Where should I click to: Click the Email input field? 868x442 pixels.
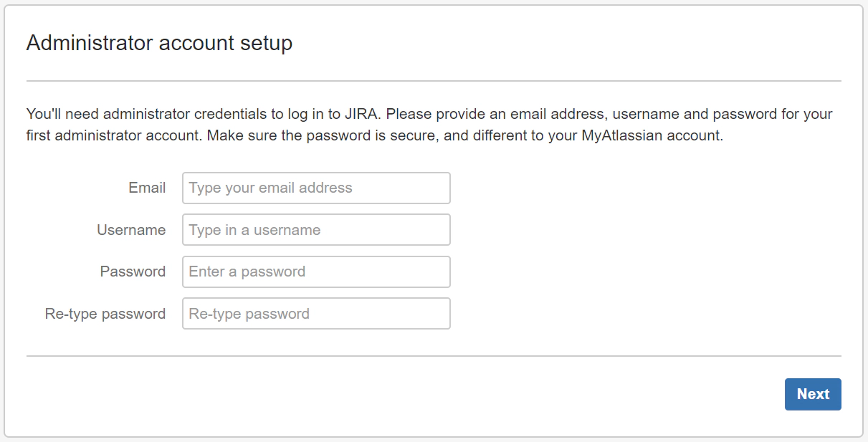click(x=315, y=188)
